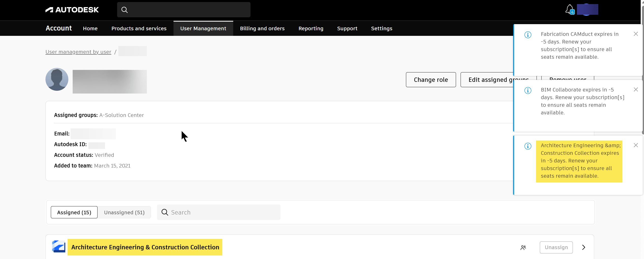Click the AEC Collection product icon
The image size is (644, 259).
pos(59,247)
